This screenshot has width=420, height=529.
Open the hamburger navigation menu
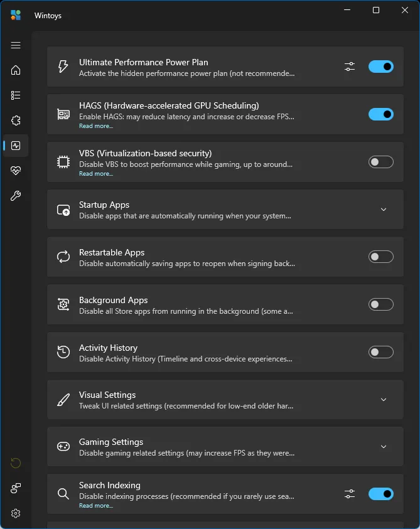coord(16,45)
